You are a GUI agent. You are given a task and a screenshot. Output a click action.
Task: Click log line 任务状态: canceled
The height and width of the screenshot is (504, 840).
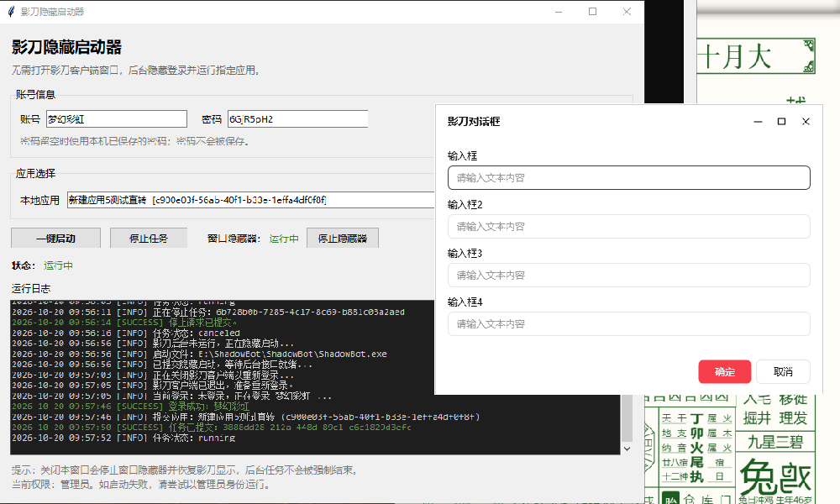pyautogui.click(x=126, y=333)
